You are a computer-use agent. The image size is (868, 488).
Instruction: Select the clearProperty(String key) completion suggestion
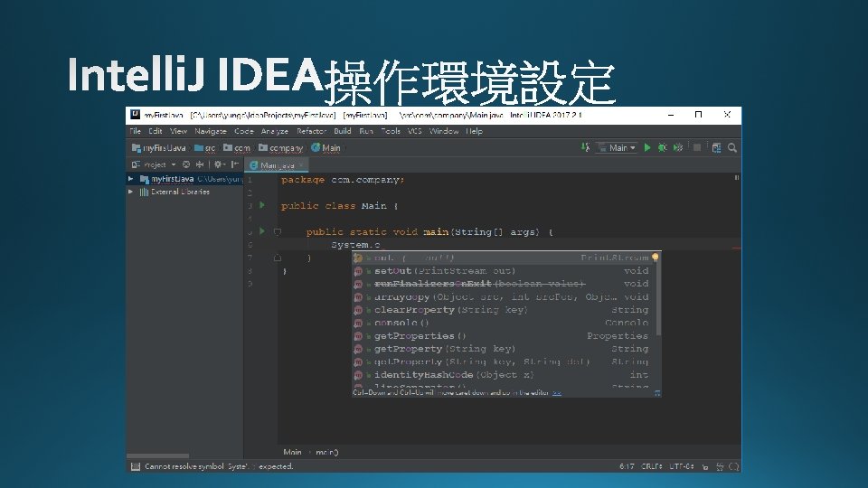504,310
